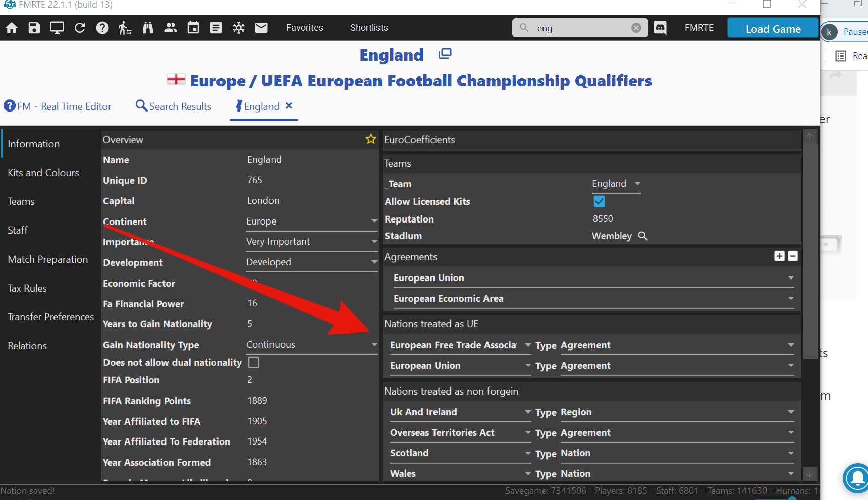
Task: Expand the Continent dropdown
Action: tap(312, 221)
